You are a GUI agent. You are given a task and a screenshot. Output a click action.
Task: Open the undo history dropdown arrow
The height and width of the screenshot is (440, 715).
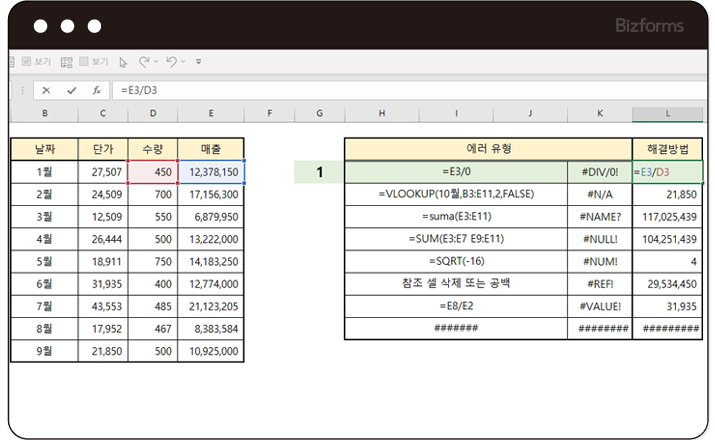click(183, 62)
